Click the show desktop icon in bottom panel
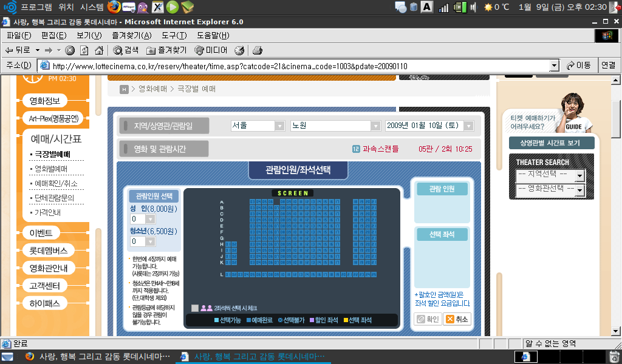This screenshot has width=622, height=364. [7, 357]
